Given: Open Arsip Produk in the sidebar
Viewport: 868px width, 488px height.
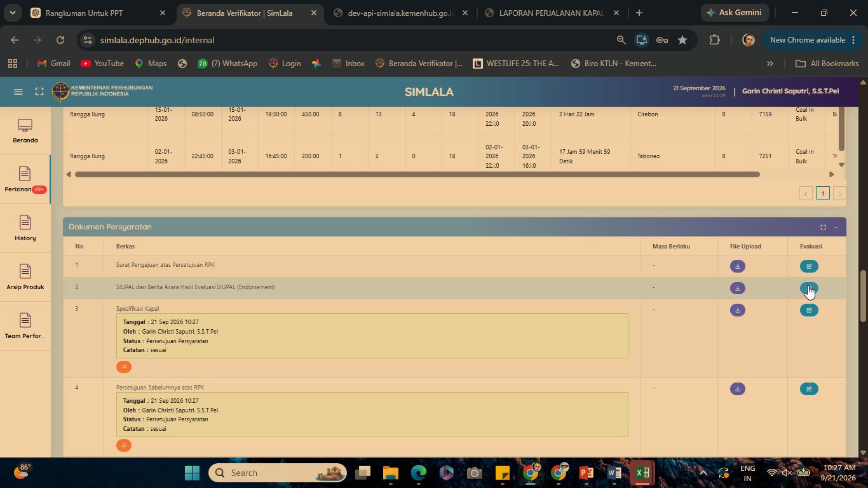Looking at the screenshot, I should (25, 277).
